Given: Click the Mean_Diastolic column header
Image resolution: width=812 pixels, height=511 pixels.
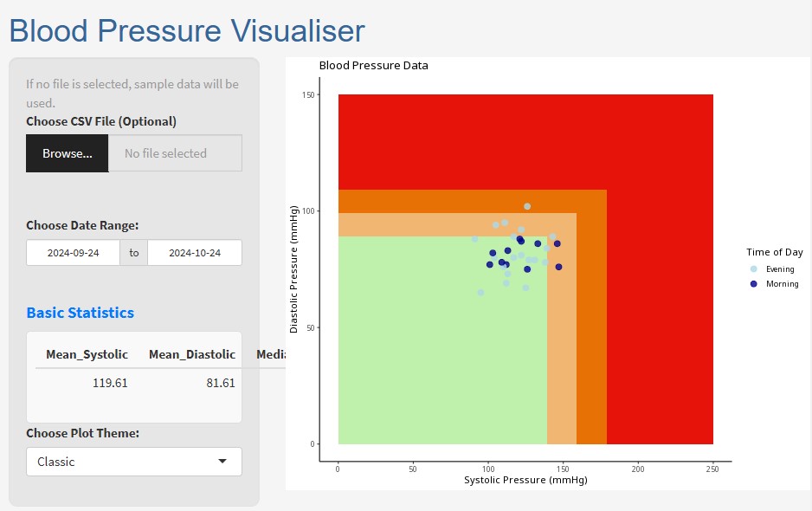Looking at the screenshot, I should point(192,354).
